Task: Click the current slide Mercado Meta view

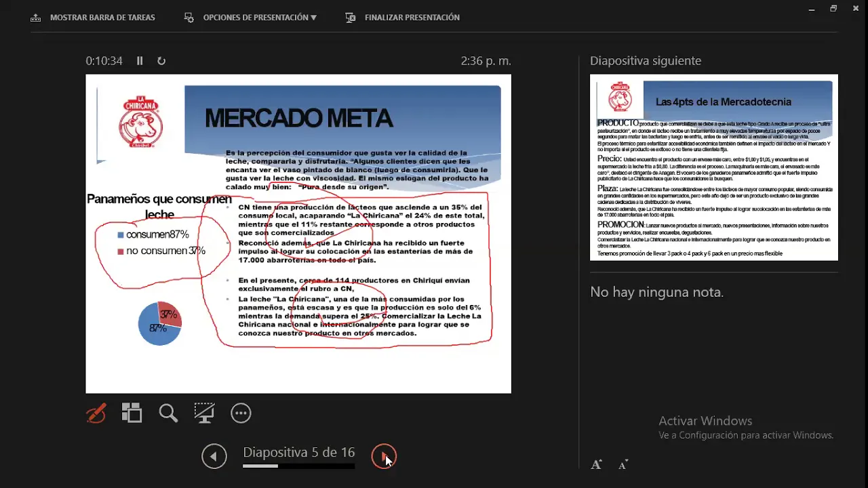Action: tap(298, 234)
